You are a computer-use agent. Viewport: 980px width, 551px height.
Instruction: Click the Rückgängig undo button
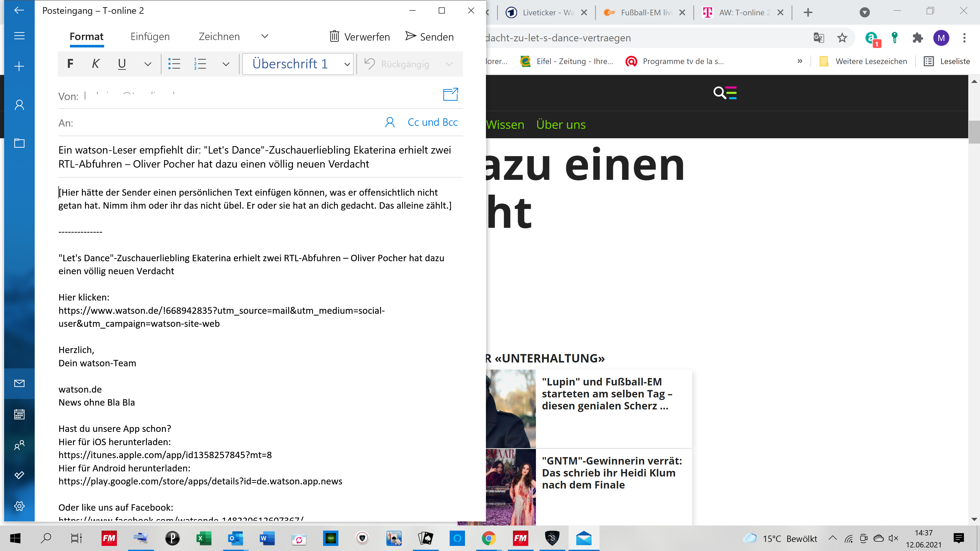(x=397, y=64)
